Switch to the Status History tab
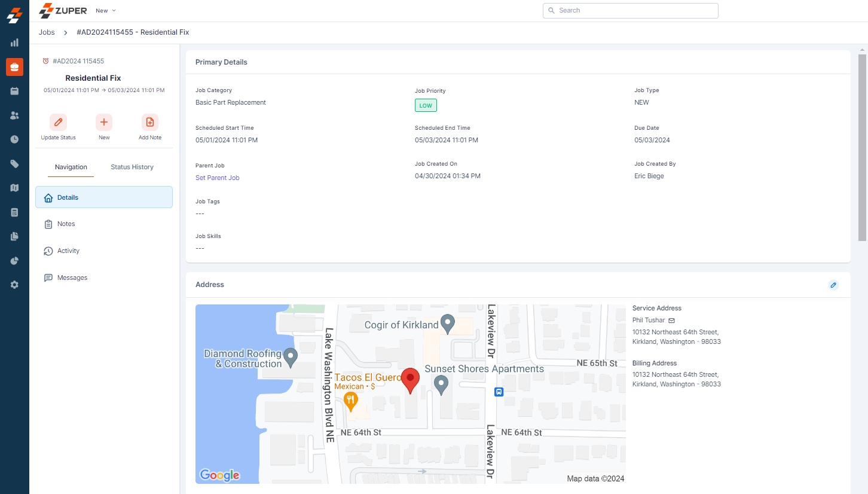 click(132, 167)
